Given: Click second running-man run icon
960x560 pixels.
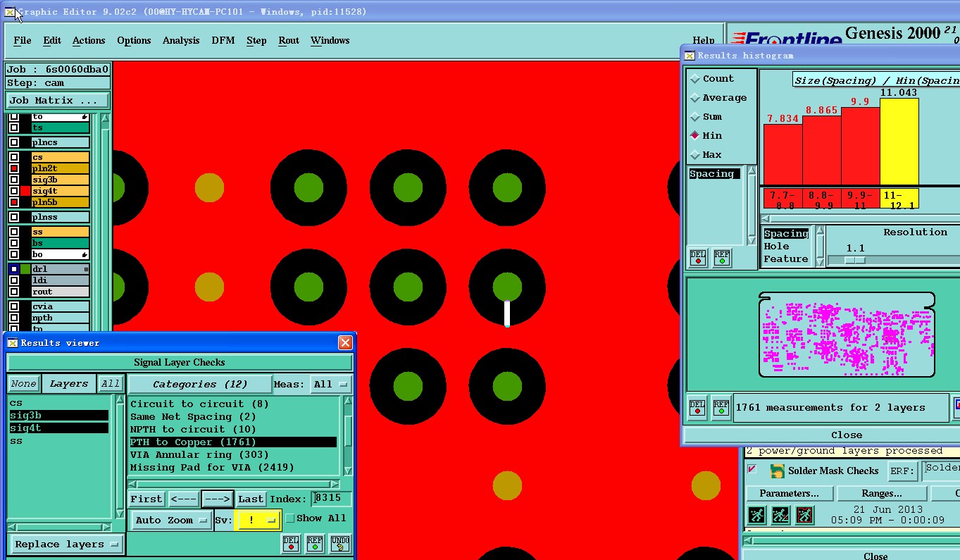Looking at the screenshot, I should click(780, 516).
